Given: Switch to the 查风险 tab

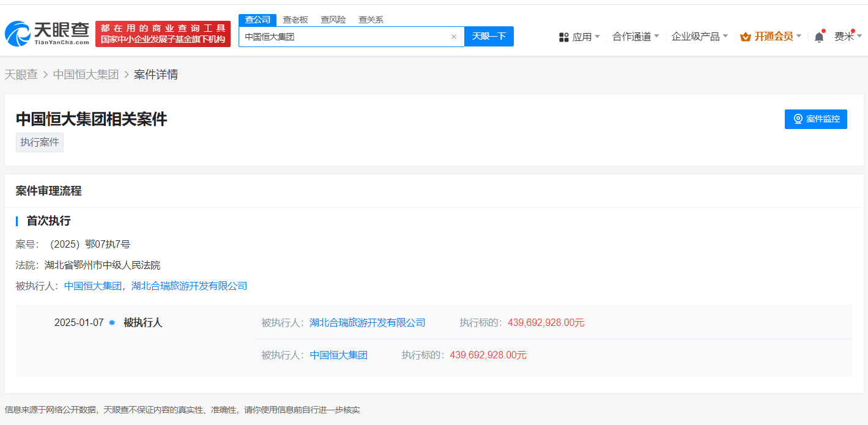Looking at the screenshot, I should [333, 20].
